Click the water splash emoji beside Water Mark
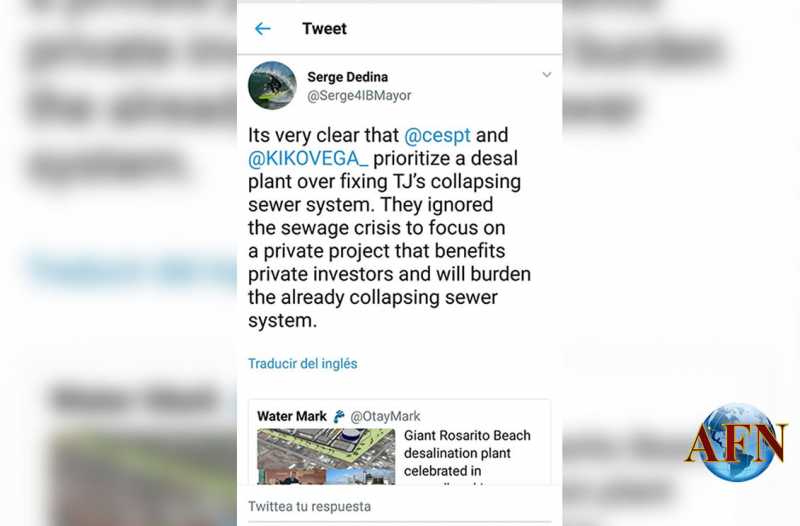This screenshot has width=800, height=526. pos(339,417)
